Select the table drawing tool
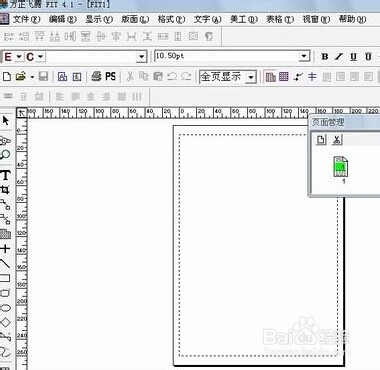Image resolution: width=380 pixels, height=370 pixels. (5, 234)
